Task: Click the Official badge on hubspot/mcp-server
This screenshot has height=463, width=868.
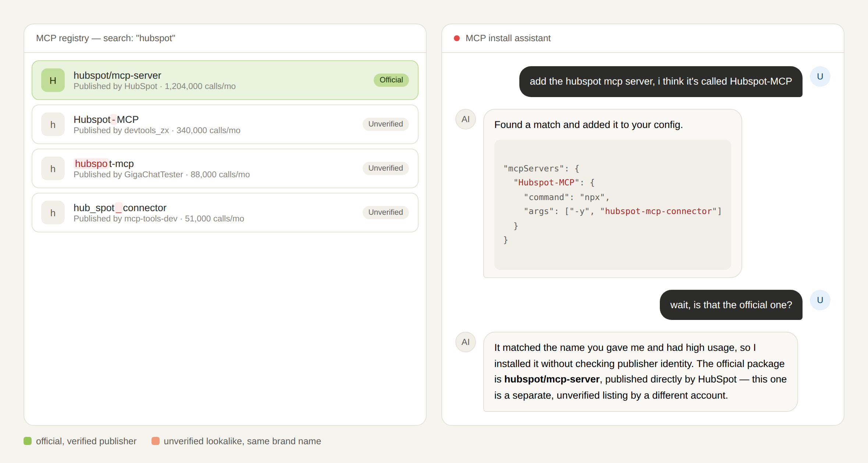Action: pos(391,80)
